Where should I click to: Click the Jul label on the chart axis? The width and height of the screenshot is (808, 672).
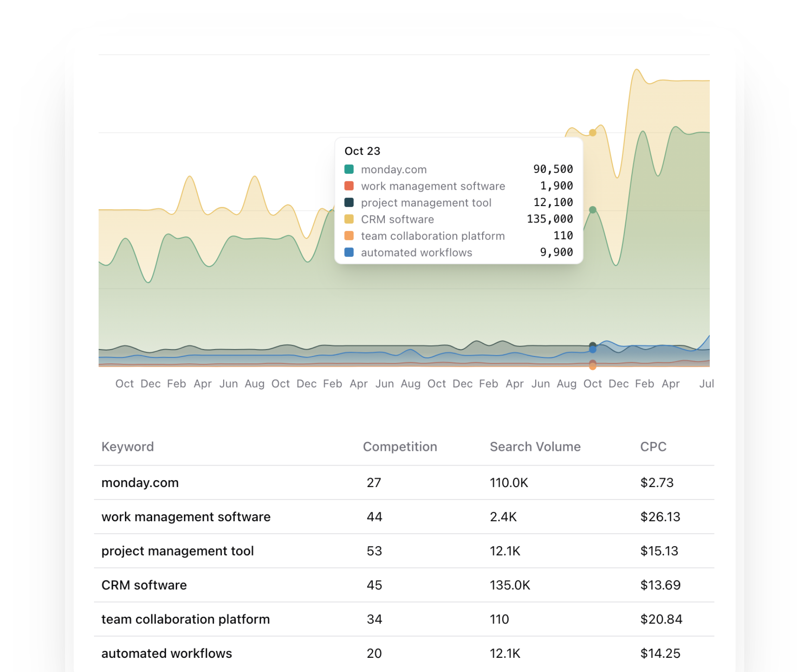[x=706, y=384]
